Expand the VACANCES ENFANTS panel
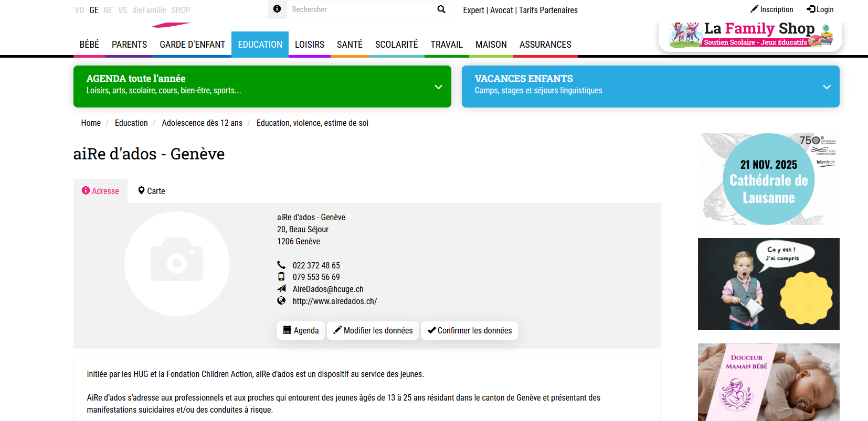This screenshot has width=868, height=421. tap(827, 87)
